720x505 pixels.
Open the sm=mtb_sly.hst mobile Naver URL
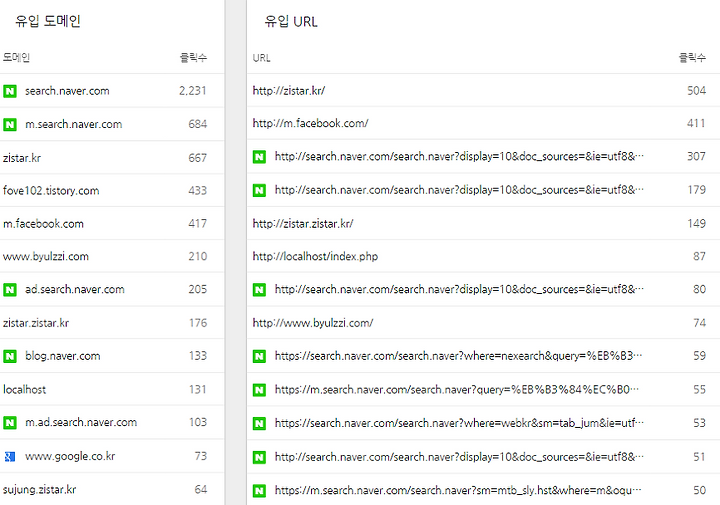coord(458,490)
